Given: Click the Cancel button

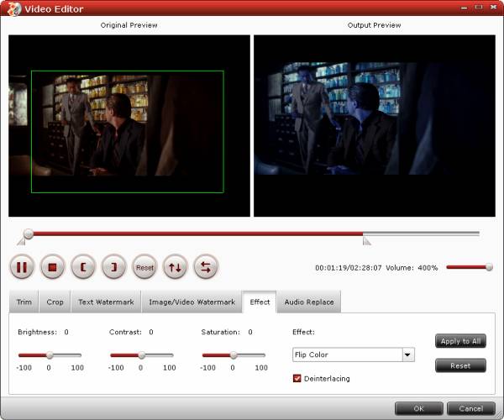Looking at the screenshot, I should coord(471,408).
